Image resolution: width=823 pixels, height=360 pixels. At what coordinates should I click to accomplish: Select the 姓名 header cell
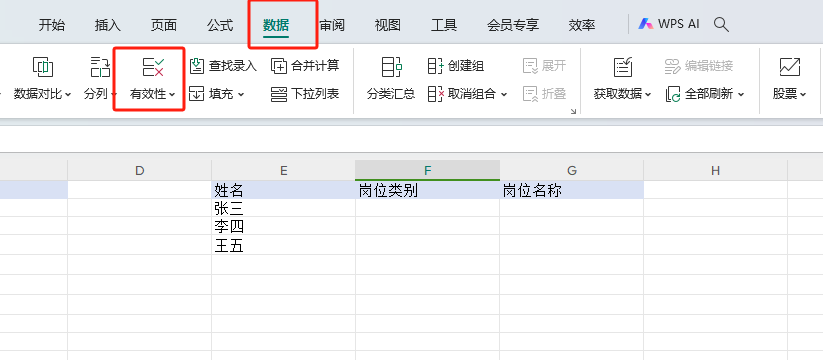(x=283, y=190)
